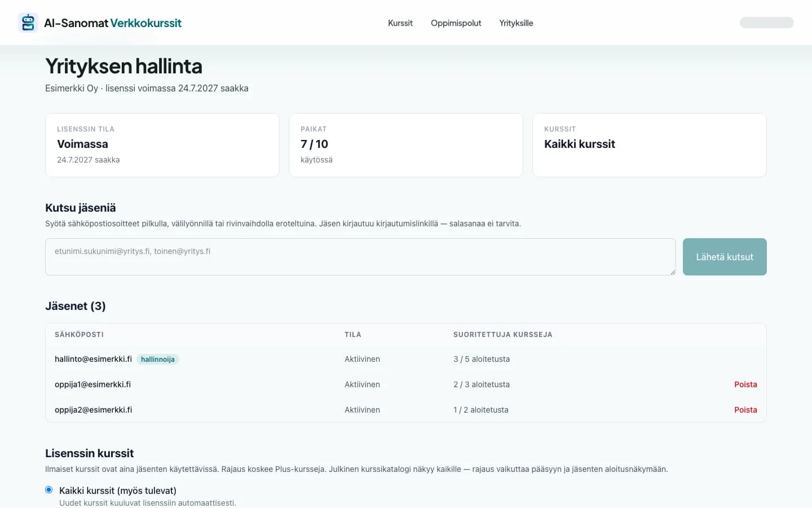Click the '1 / 2 aloitetusta' value
812x508 pixels.
coord(481,410)
